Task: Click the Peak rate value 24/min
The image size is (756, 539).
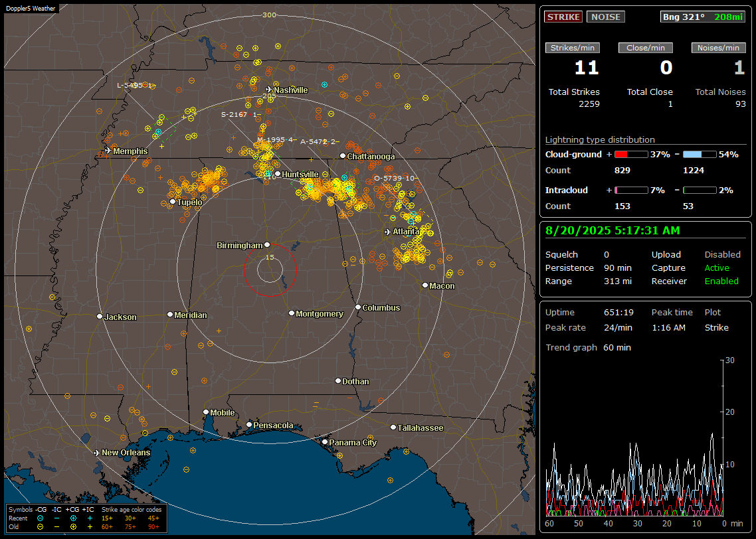Action: tap(618, 327)
